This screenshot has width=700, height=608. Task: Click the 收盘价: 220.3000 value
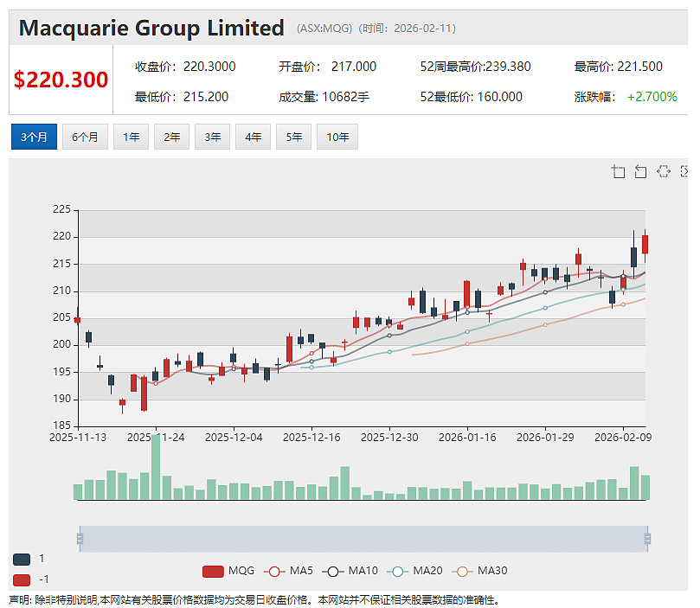tap(185, 67)
